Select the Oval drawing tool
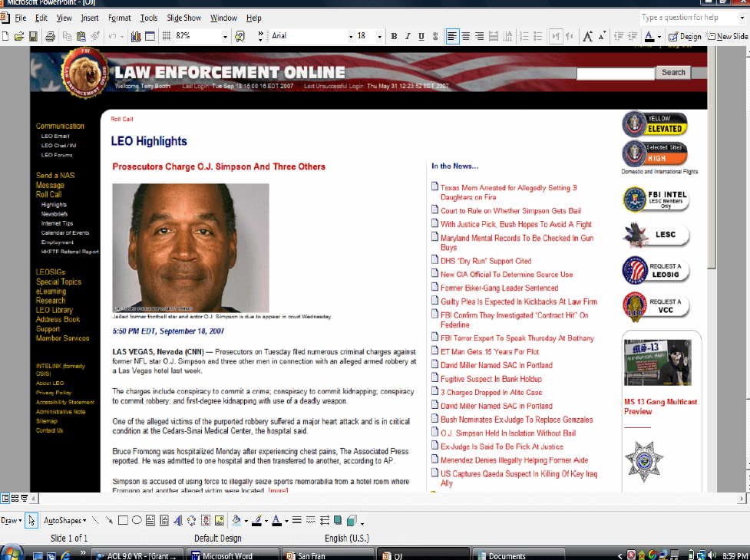Image resolution: width=750 pixels, height=560 pixels. 137,520
